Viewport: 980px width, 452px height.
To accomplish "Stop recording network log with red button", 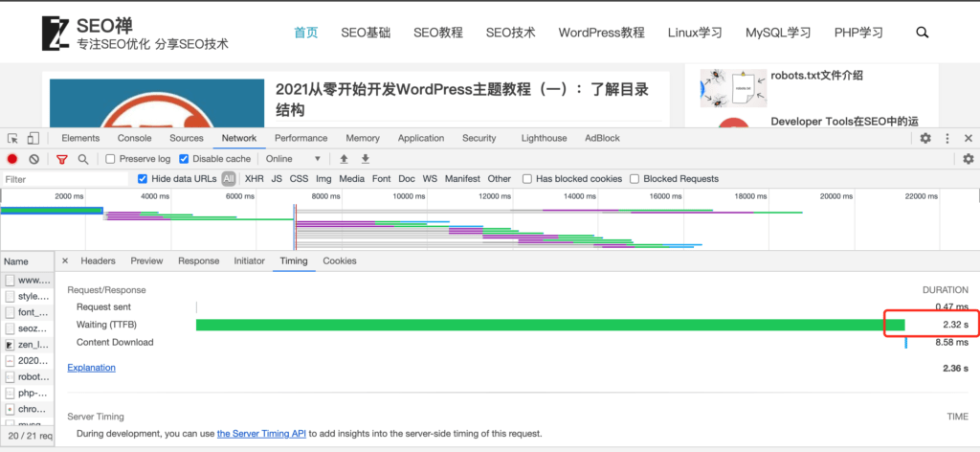I will [x=12, y=159].
